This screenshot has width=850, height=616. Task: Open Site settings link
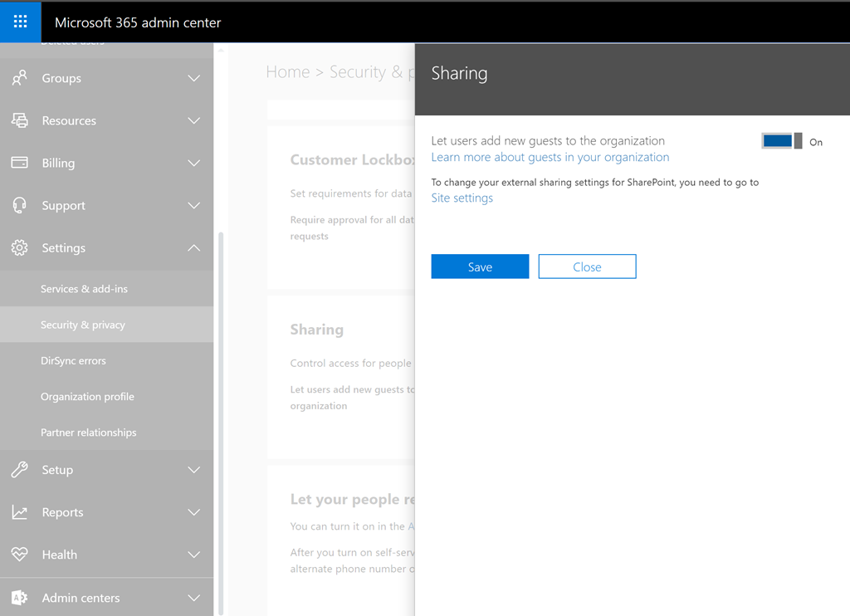click(462, 198)
